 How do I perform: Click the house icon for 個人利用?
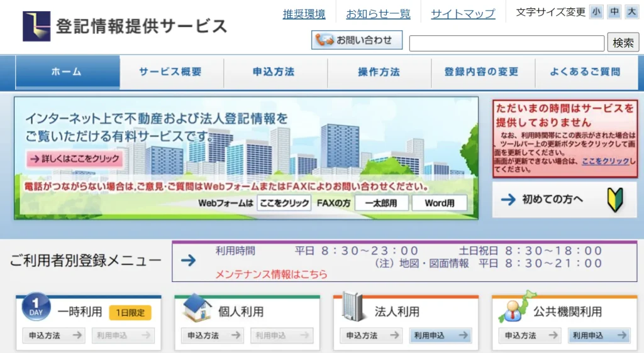point(197,308)
